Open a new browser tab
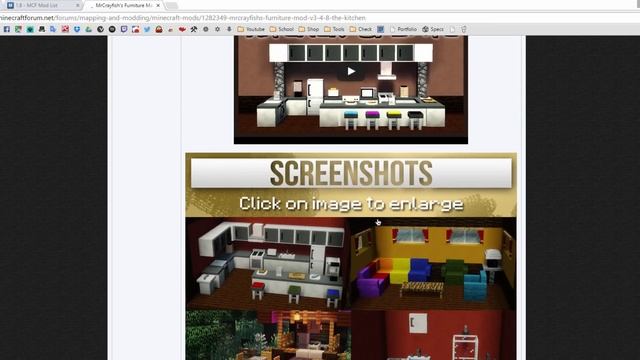 tap(171, 6)
